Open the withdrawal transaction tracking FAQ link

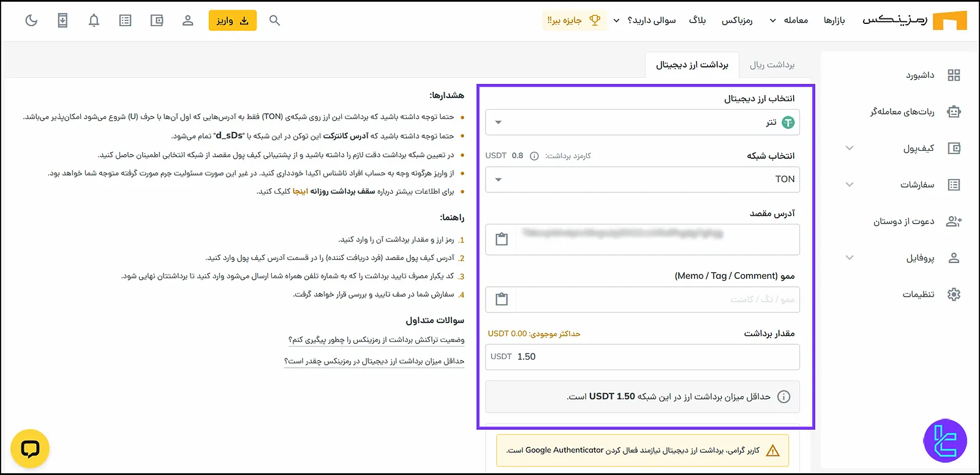click(x=376, y=340)
